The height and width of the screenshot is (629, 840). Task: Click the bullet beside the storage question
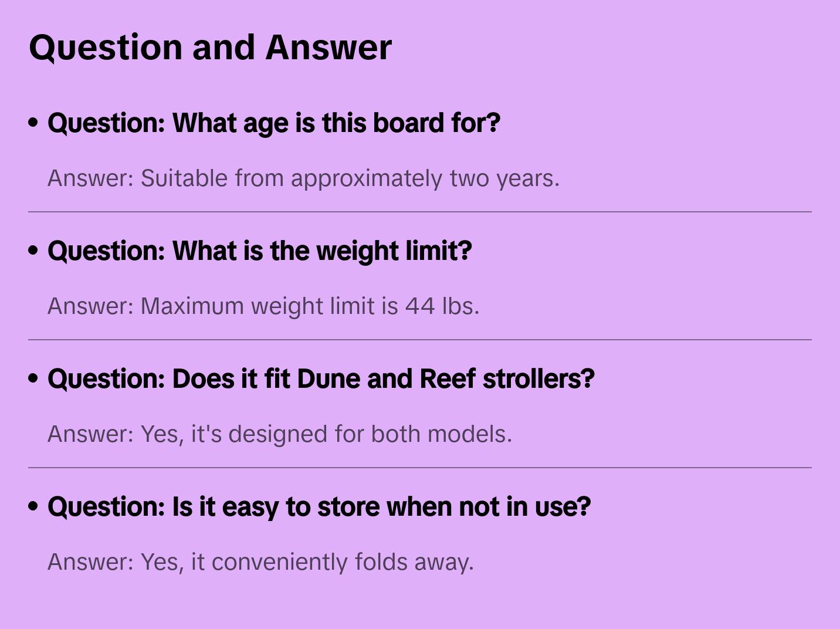click(x=33, y=506)
